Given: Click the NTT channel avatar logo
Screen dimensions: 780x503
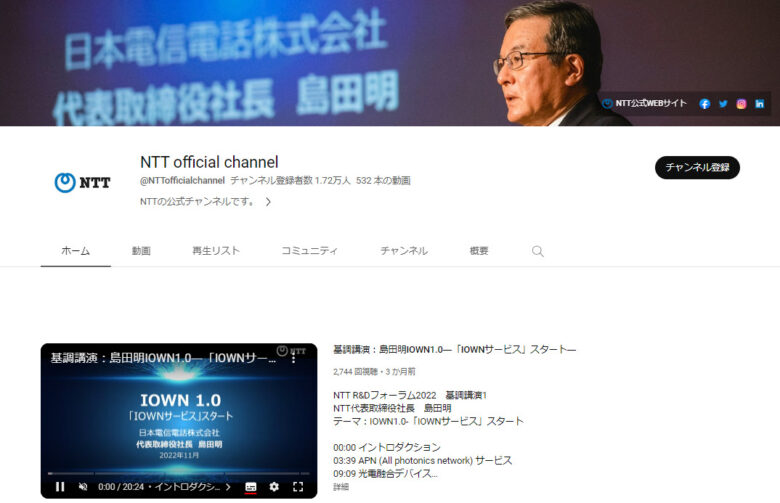Looking at the screenshot, I should tap(82, 183).
